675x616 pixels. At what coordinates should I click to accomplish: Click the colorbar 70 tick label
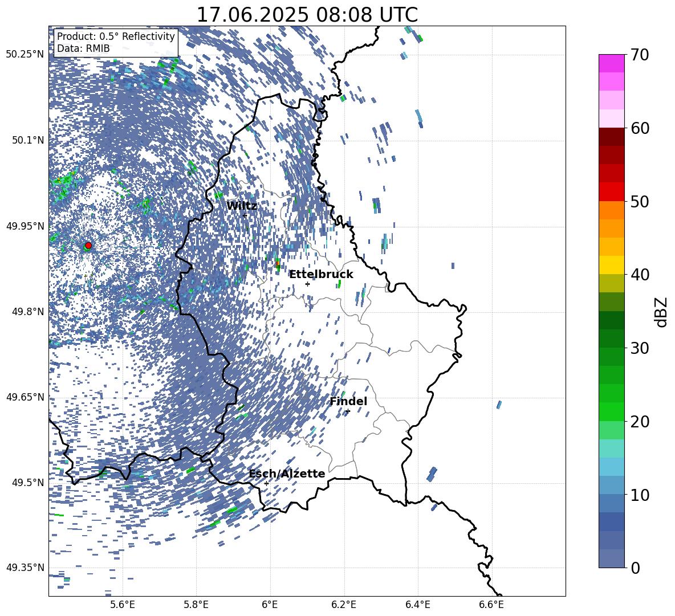click(640, 55)
